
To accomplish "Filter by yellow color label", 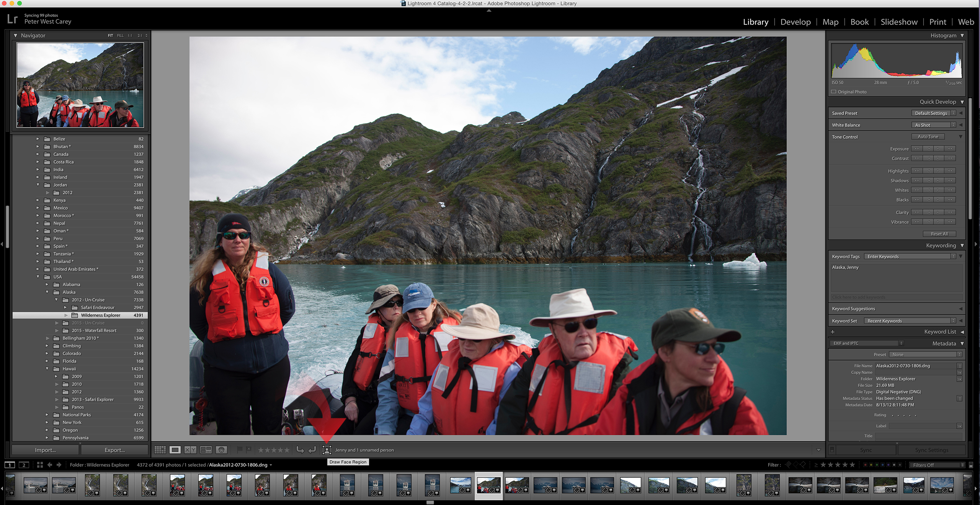I will click(871, 465).
